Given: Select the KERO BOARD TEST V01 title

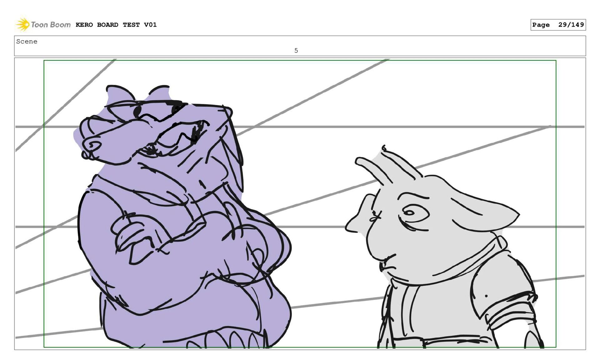Looking at the screenshot, I should 116,25.
